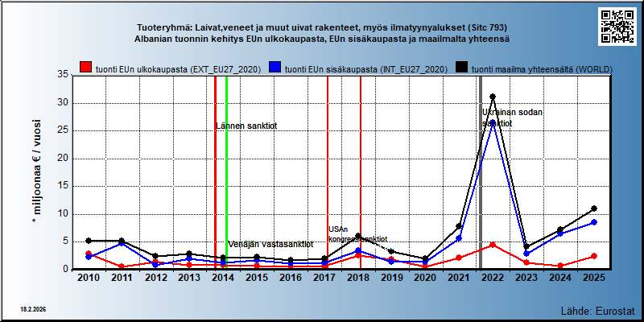The width and height of the screenshot is (644, 322).
Task: Click the red EXT_EU27_2020 legend swatch
Action: coord(85,68)
